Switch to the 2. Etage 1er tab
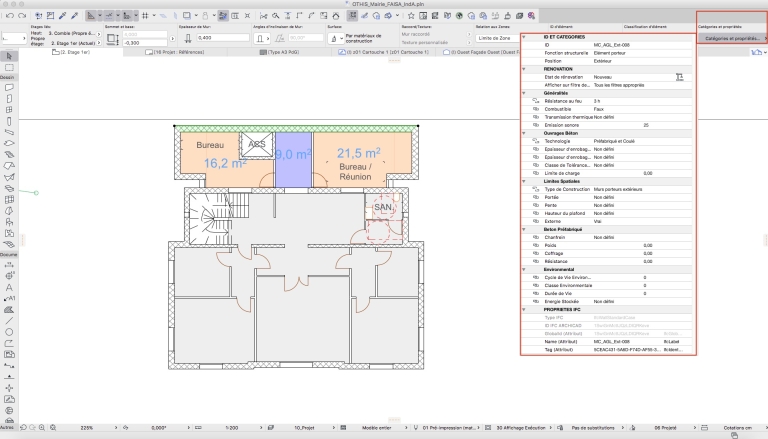768x439 pixels. point(71,52)
